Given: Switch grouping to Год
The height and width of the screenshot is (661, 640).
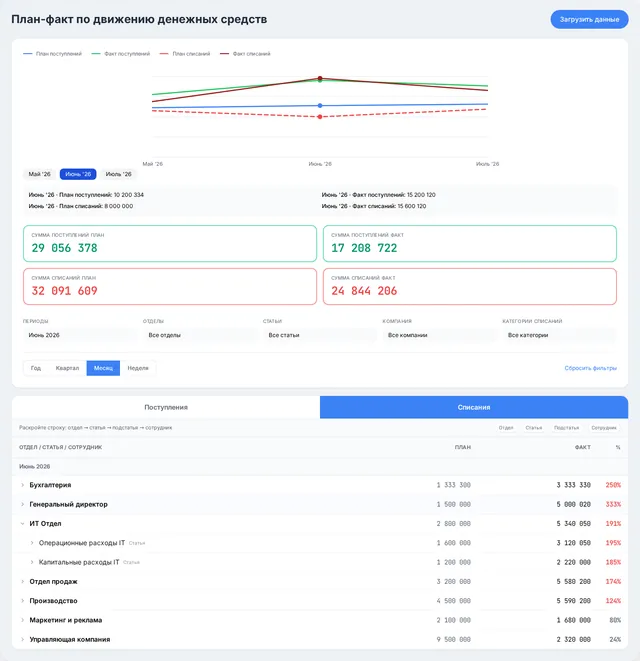Looking at the screenshot, I should 36,368.
